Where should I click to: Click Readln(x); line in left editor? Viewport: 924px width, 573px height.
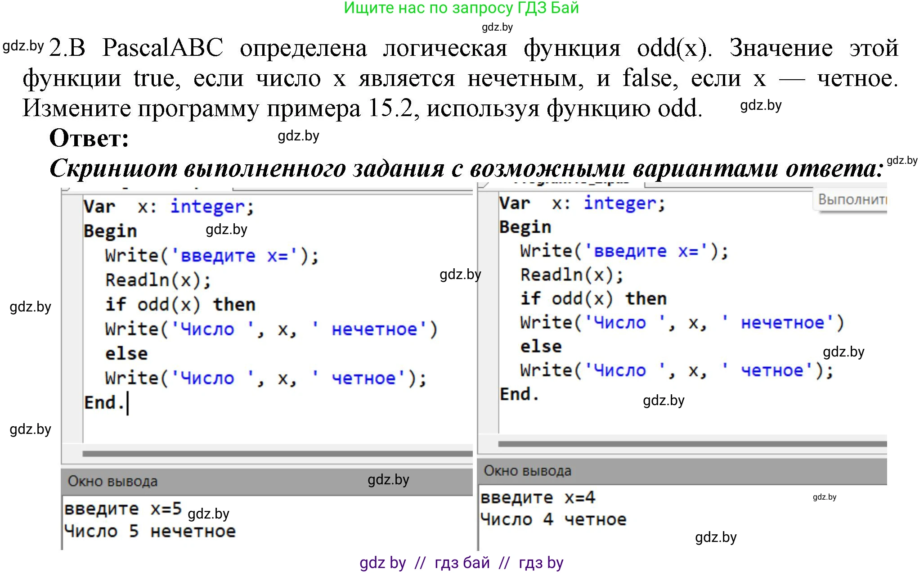(x=158, y=280)
